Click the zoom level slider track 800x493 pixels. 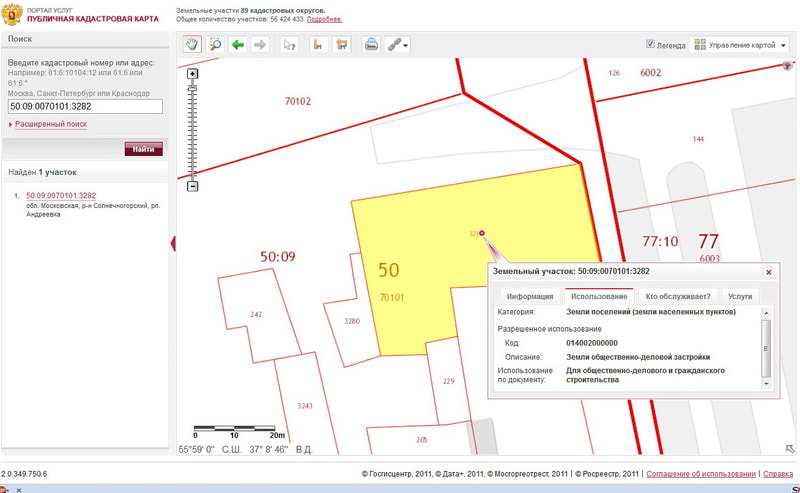point(193,130)
